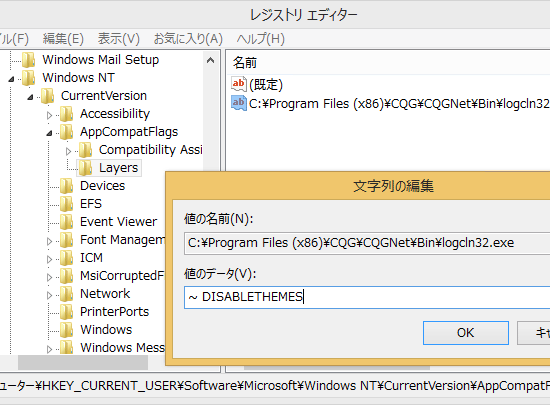This screenshot has height=405, width=550.
Task: Select the Event Viewer key label
Action: tap(119, 222)
